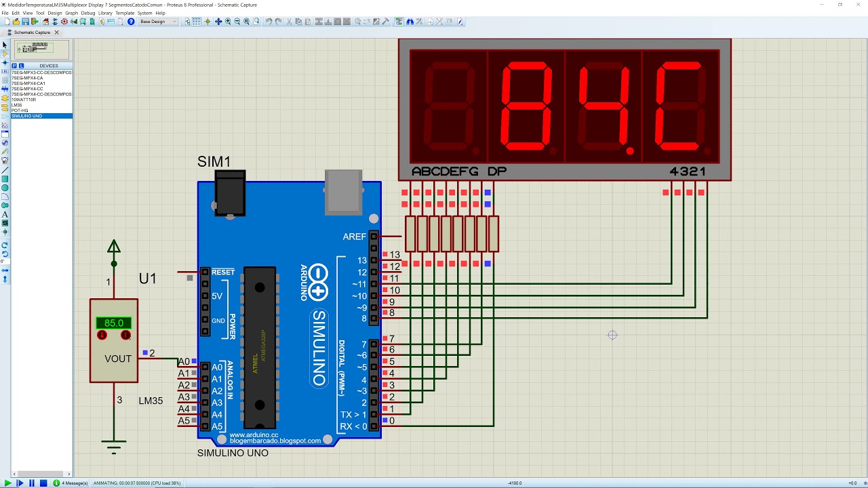Start the simulation with the Play button
Image resolution: width=868 pixels, height=488 pixels.
(8, 483)
